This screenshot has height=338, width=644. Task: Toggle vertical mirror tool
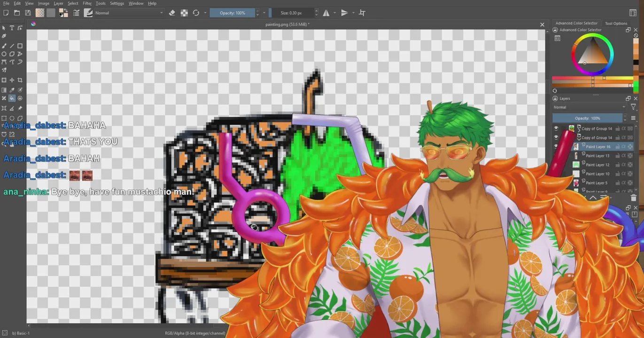[344, 13]
